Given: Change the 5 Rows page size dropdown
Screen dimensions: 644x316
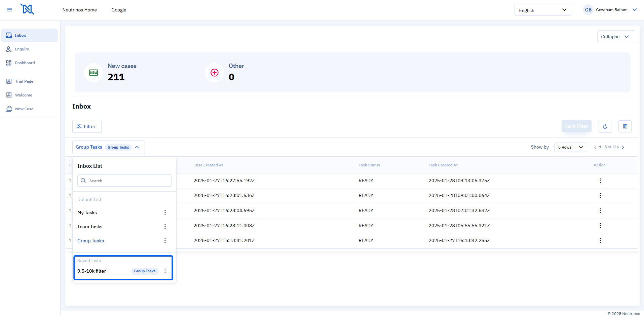Looking at the screenshot, I should coord(570,147).
